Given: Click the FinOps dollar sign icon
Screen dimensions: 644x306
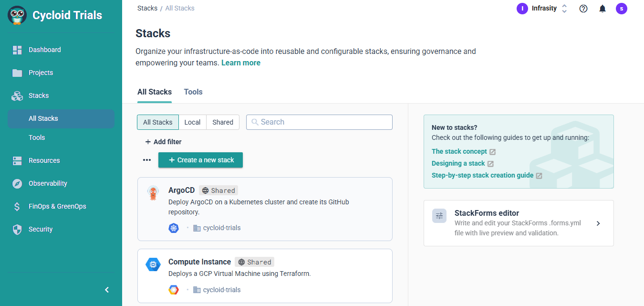Looking at the screenshot, I should coord(17,206).
